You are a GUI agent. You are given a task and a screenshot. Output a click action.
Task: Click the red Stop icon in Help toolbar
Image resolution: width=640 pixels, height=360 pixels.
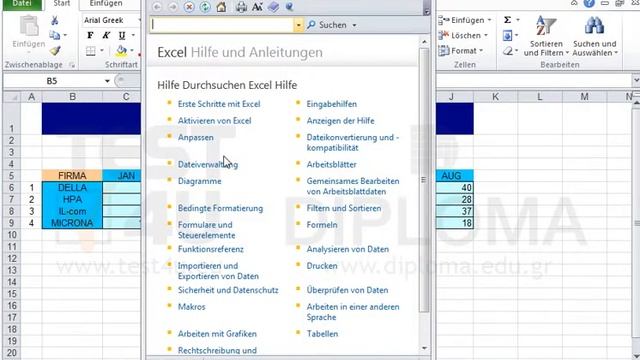pyautogui.click(x=189, y=7)
